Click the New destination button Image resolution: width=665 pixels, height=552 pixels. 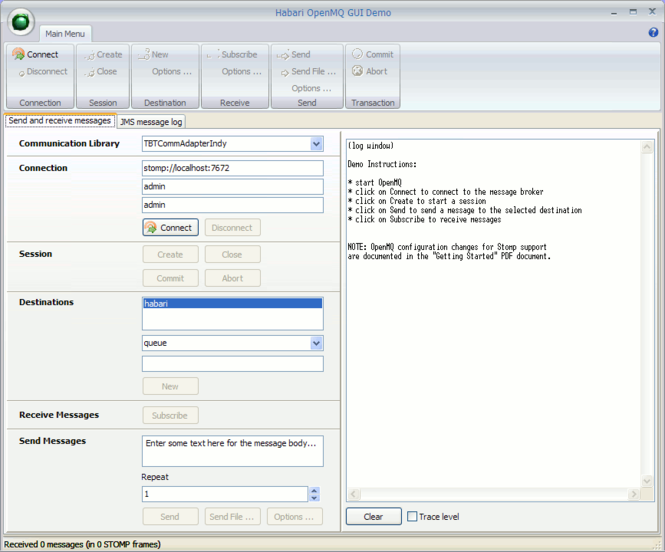pyautogui.click(x=170, y=386)
